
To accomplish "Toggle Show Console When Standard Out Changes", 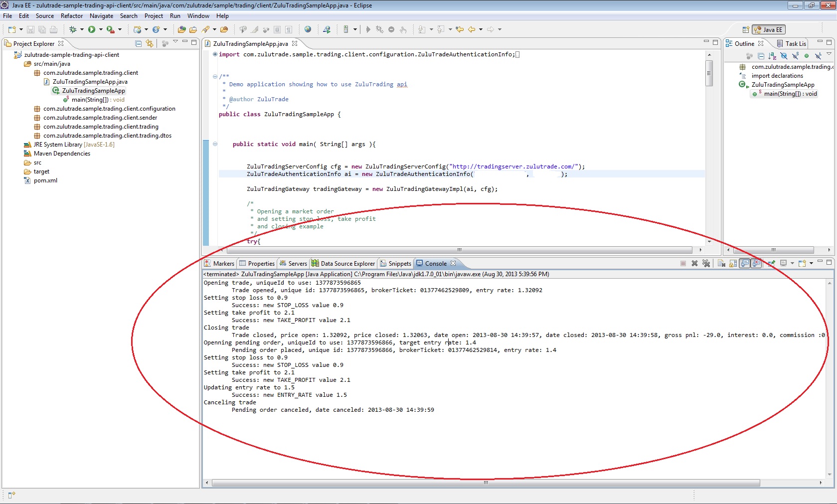I will coord(745,264).
